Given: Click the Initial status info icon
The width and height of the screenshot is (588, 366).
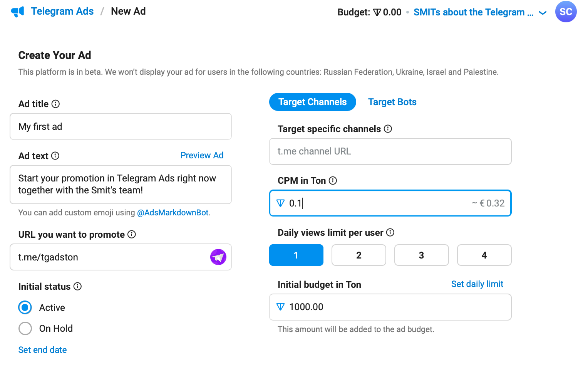Looking at the screenshot, I should tap(77, 286).
